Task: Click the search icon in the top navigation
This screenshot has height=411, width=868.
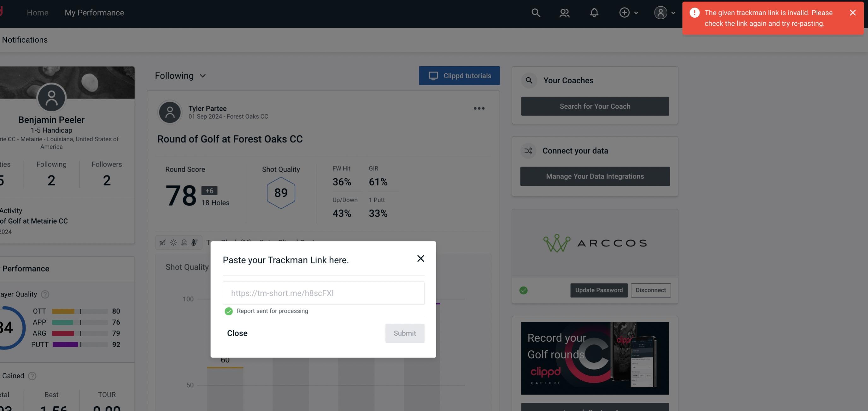Action: pos(535,12)
